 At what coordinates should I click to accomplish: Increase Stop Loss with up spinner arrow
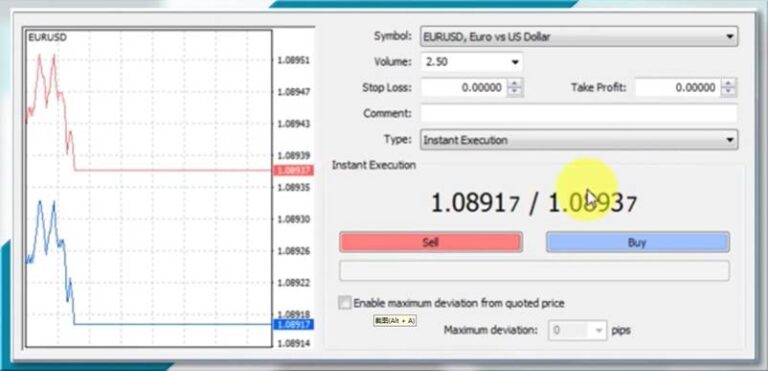[x=514, y=84]
